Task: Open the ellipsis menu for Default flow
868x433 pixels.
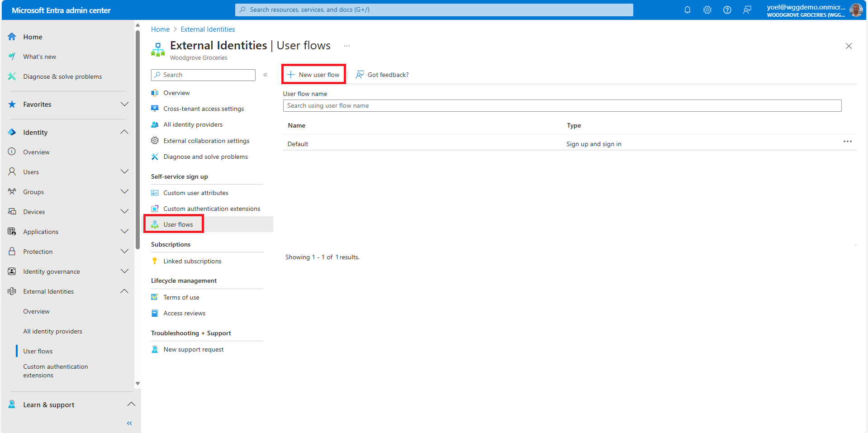Action: tap(847, 142)
